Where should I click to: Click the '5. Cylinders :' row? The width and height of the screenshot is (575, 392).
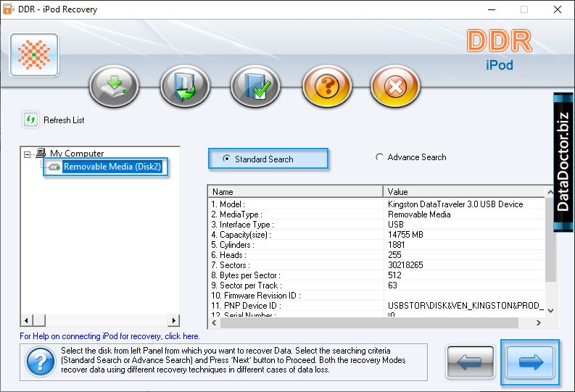[376, 245]
